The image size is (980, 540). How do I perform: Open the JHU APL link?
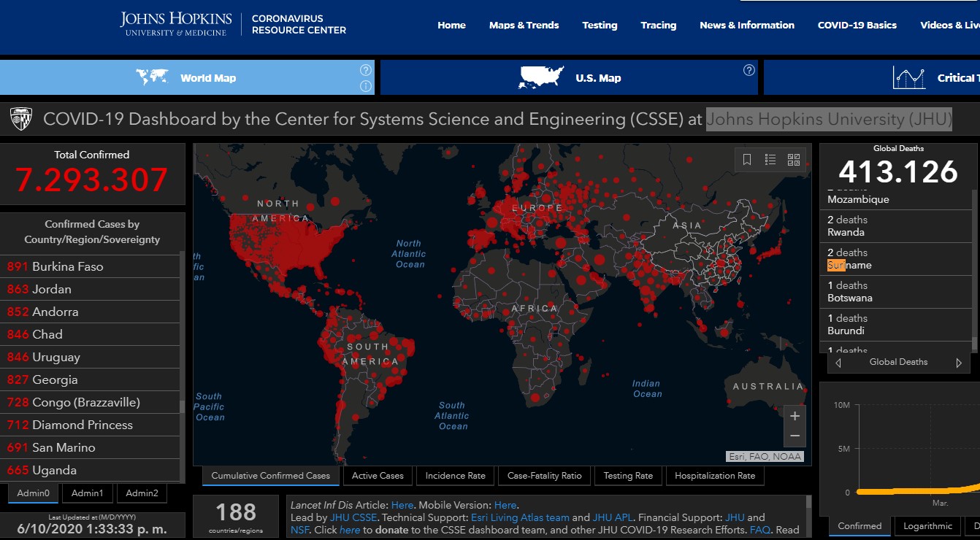(x=613, y=517)
